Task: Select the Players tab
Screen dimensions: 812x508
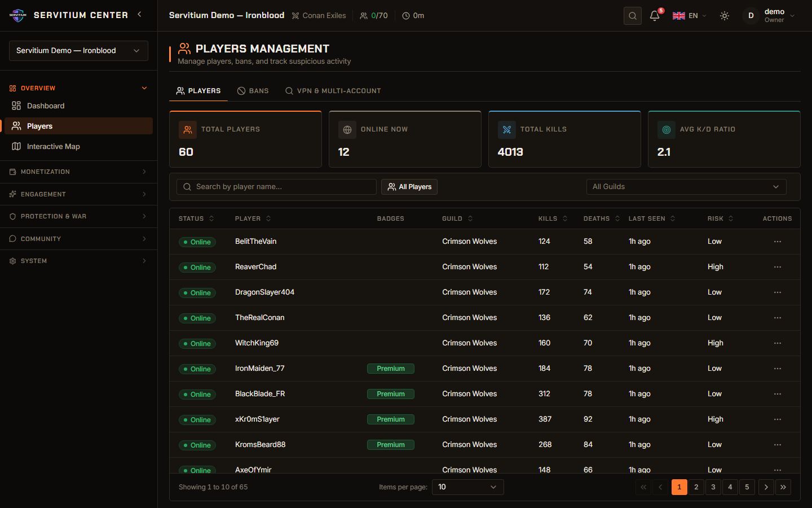Action: point(198,91)
